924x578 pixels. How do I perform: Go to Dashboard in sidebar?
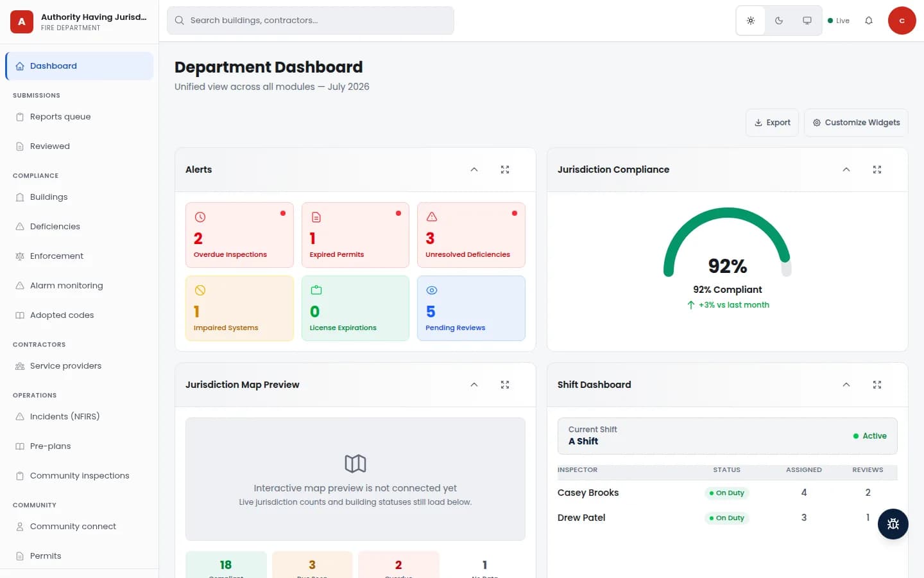point(80,66)
